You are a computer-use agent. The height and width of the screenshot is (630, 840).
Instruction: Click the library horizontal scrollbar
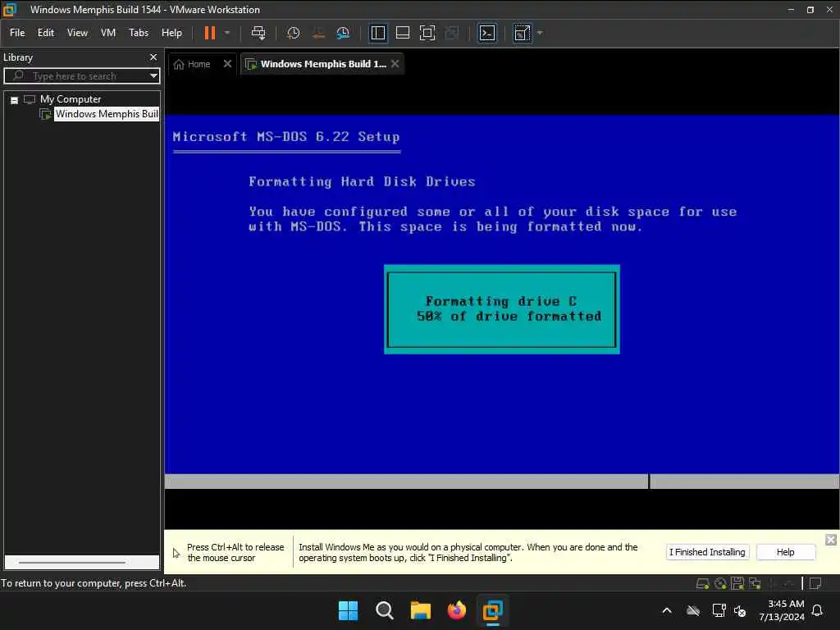tap(72, 563)
